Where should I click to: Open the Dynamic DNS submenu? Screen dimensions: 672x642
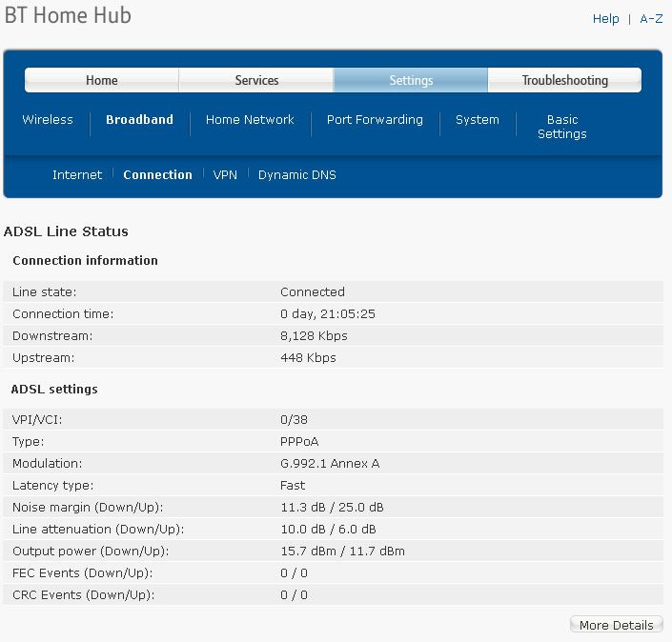pos(297,174)
